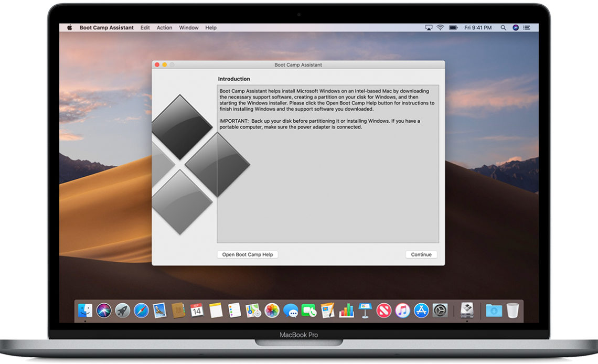Open Messages speech bubble icon
The height and width of the screenshot is (364, 598).
[291, 311]
